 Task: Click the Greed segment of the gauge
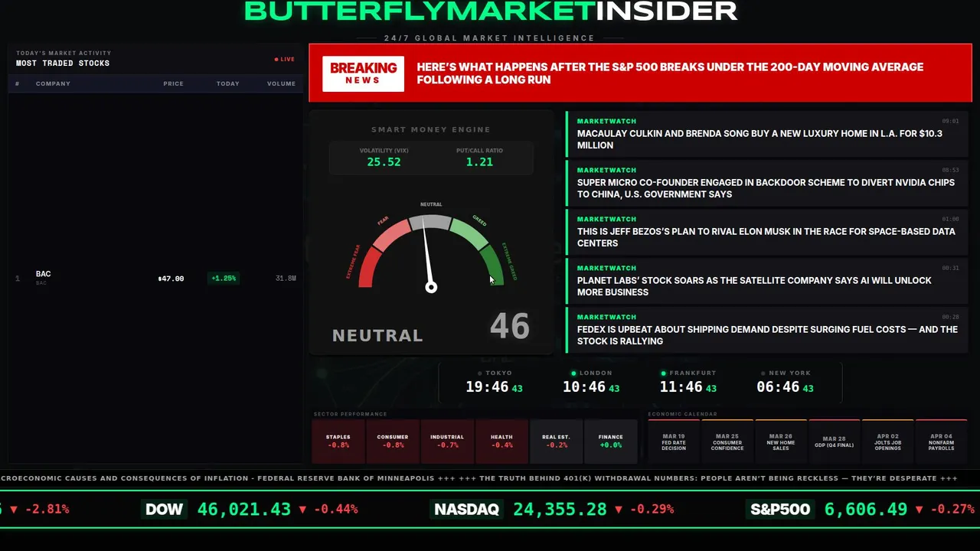point(468,233)
